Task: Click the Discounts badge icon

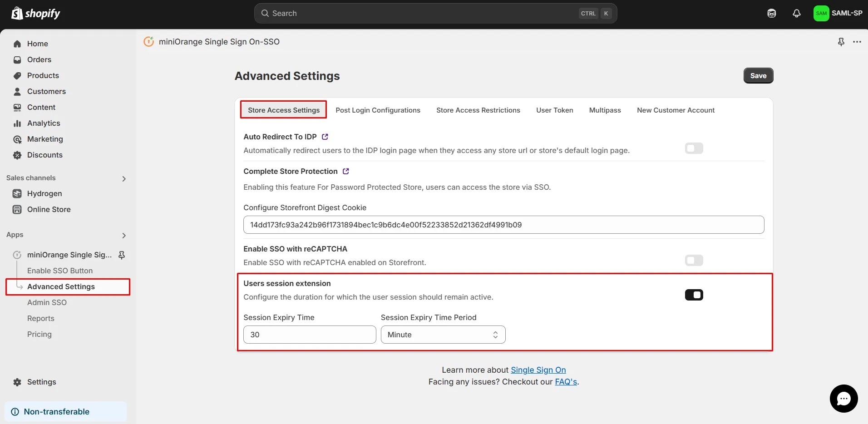Action: click(x=17, y=155)
